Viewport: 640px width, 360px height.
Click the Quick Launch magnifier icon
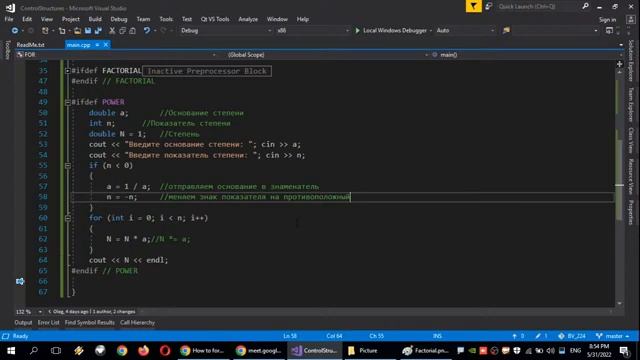[x=585, y=7]
